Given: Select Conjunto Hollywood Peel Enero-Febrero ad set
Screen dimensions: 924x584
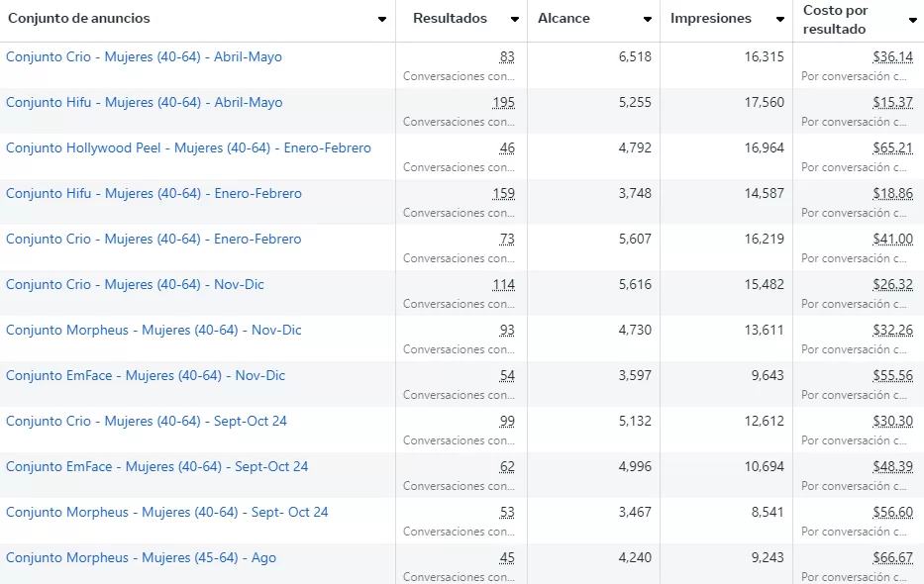Looking at the screenshot, I should click(x=188, y=148).
